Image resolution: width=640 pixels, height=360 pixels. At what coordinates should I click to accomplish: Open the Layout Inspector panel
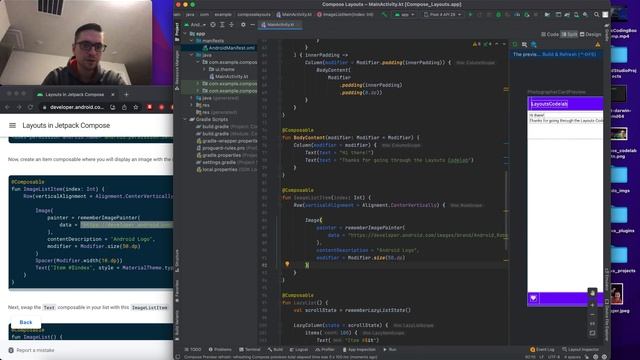point(580,349)
